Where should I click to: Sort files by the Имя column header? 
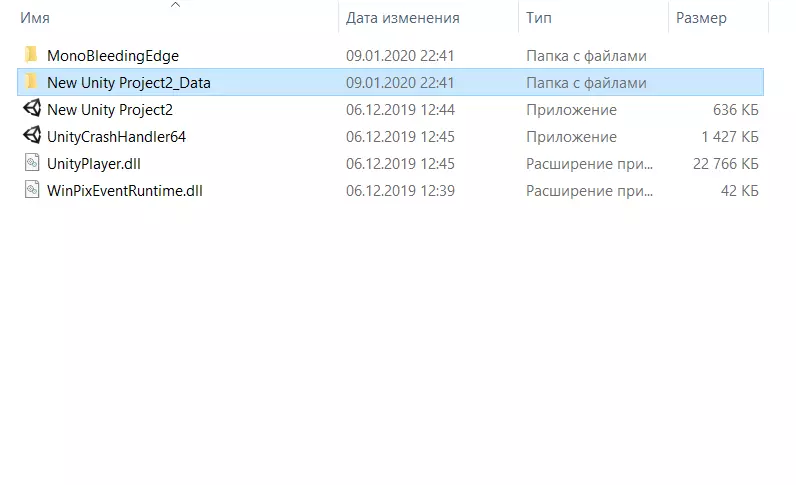pos(35,18)
